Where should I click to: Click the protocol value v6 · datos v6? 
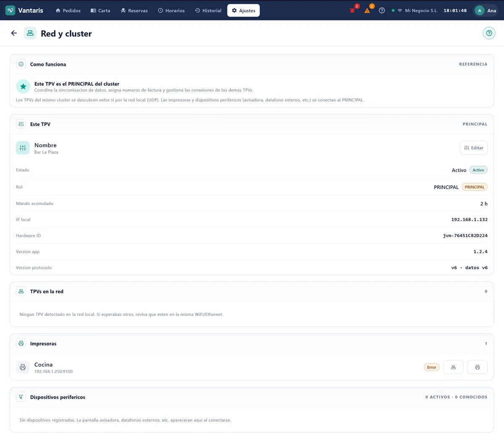[470, 268]
